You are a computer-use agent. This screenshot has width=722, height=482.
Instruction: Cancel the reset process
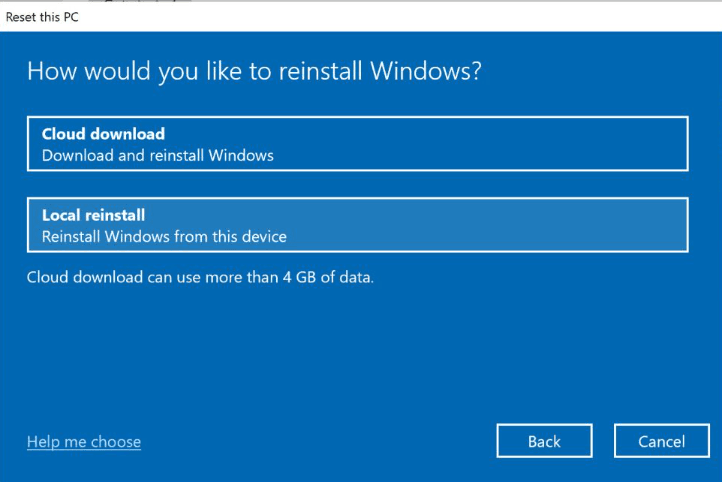click(x=661, y=441)
